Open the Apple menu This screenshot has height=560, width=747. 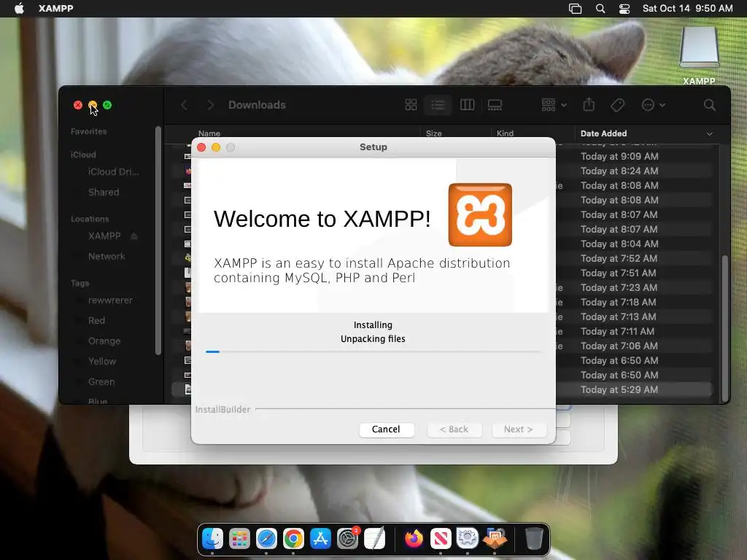[x=19, y=9]
